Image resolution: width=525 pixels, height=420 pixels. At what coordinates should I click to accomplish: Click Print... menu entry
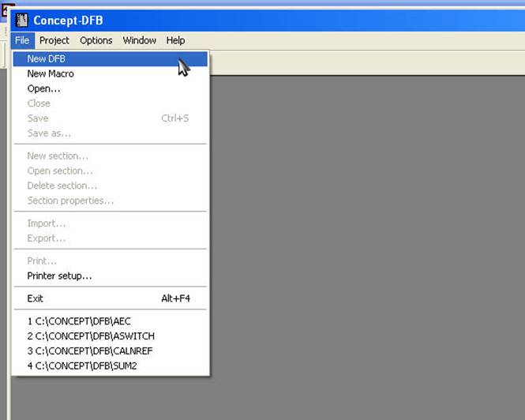coord(111,261)
